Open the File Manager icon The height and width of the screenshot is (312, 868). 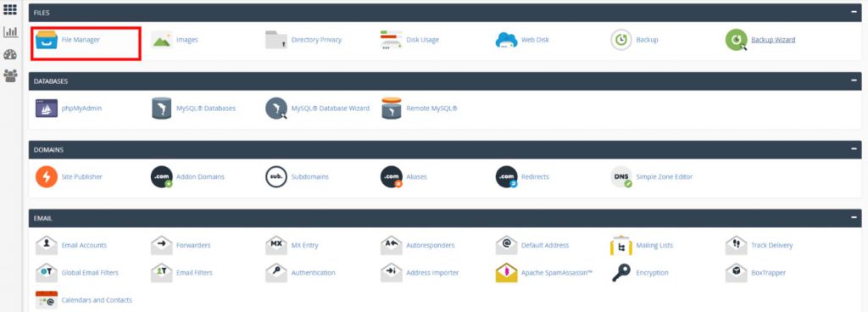point(47,40)
